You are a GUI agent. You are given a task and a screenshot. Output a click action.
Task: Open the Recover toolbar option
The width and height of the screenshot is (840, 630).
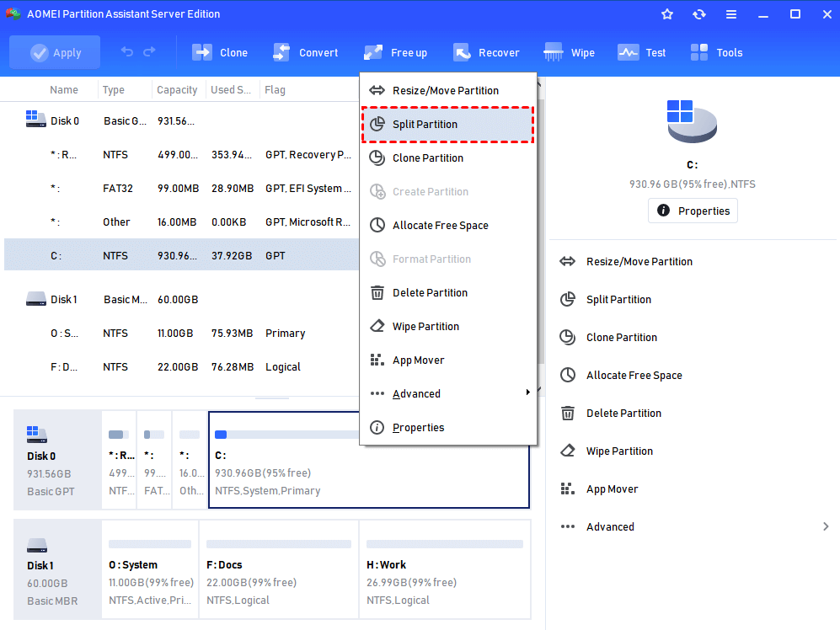[x=486, y=52]
